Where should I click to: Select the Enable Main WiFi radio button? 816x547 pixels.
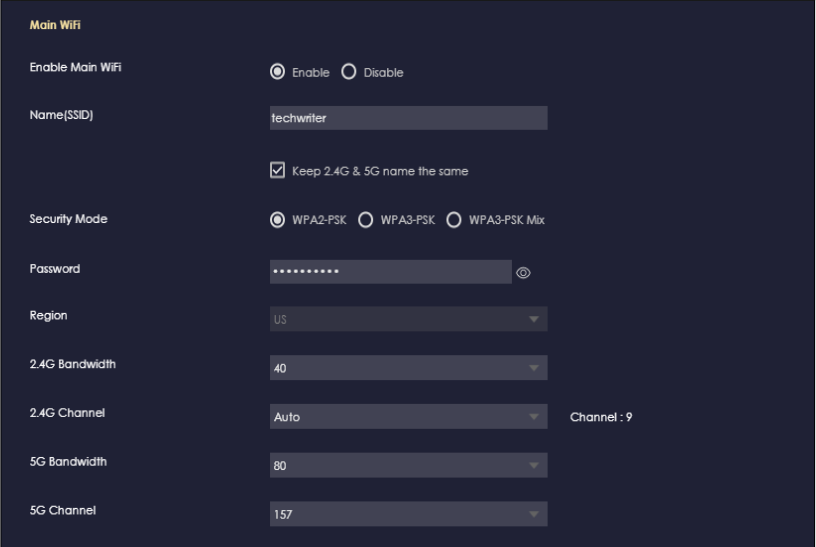pyautogui.click(x=277, y=72)
